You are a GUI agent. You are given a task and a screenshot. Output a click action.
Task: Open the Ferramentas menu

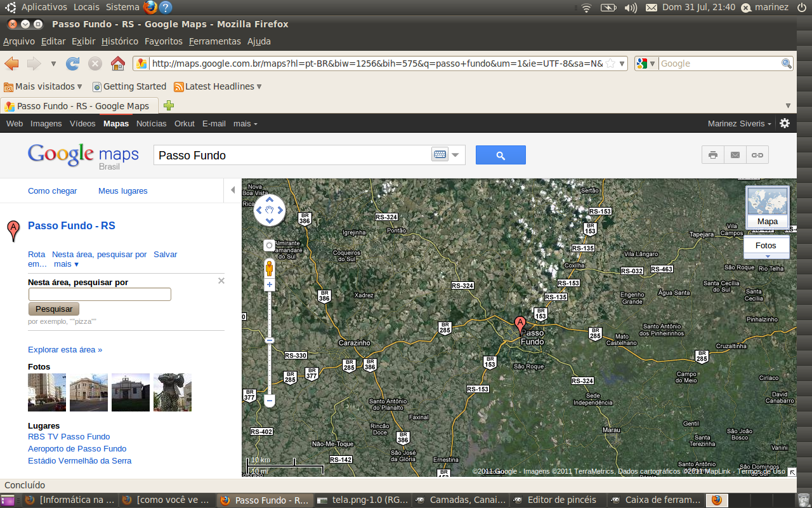[x=215, y=41]
